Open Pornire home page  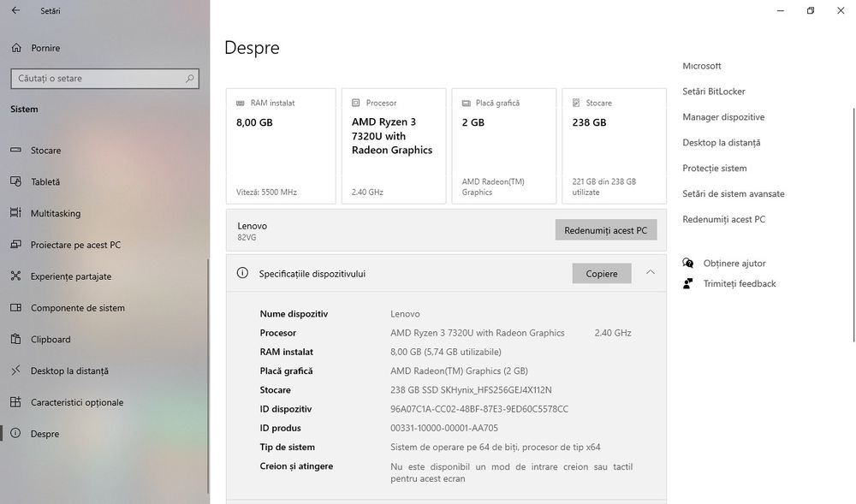(45, 48)
